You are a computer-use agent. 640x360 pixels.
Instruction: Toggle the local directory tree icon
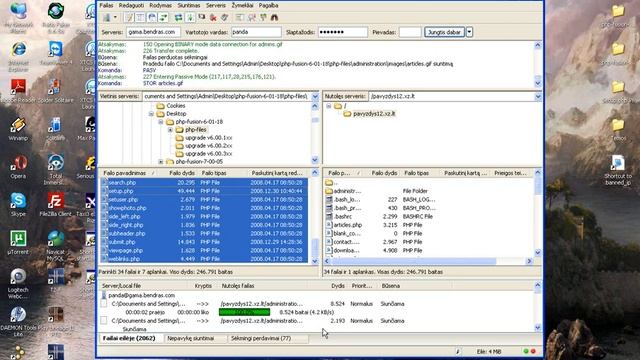(x=140, y=18)
